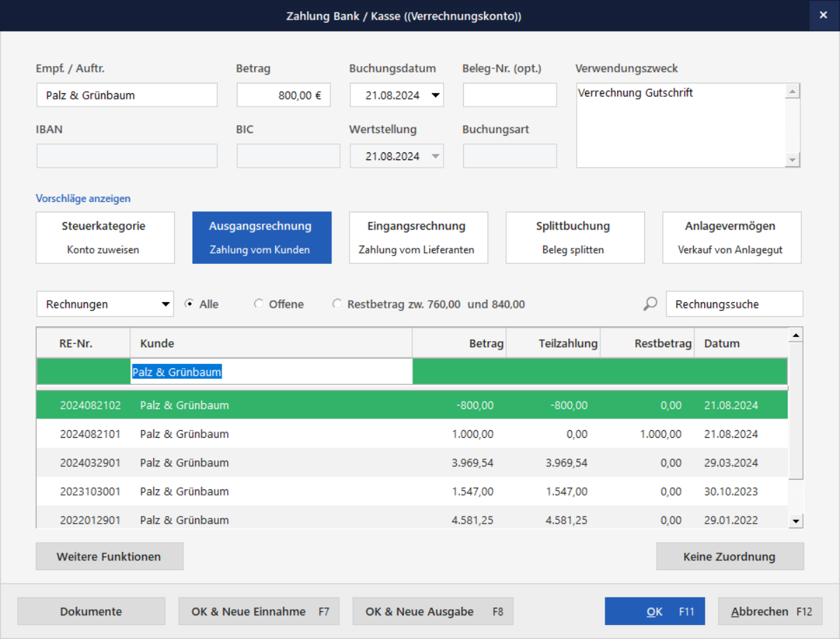Click the 'Vorschläge anzeigen' link
This screenshot has width=840, height=639.
click(x=83, y=198)
